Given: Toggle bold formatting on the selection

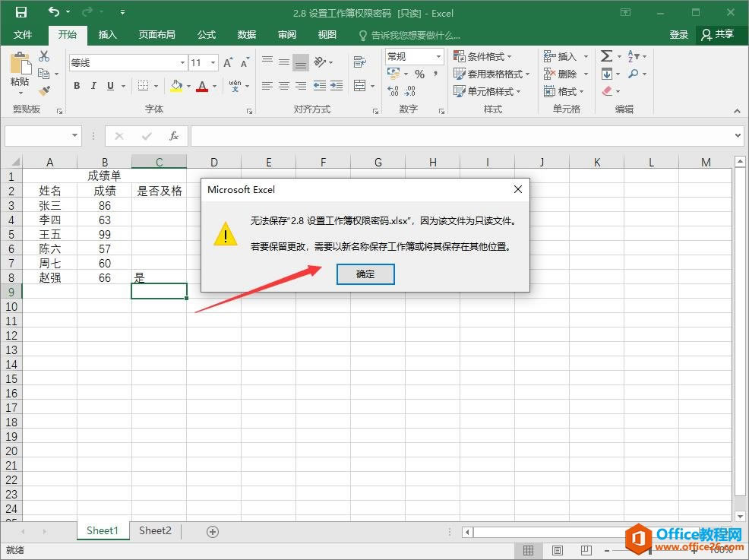Looking at the screenshot, I should (76, 86).
